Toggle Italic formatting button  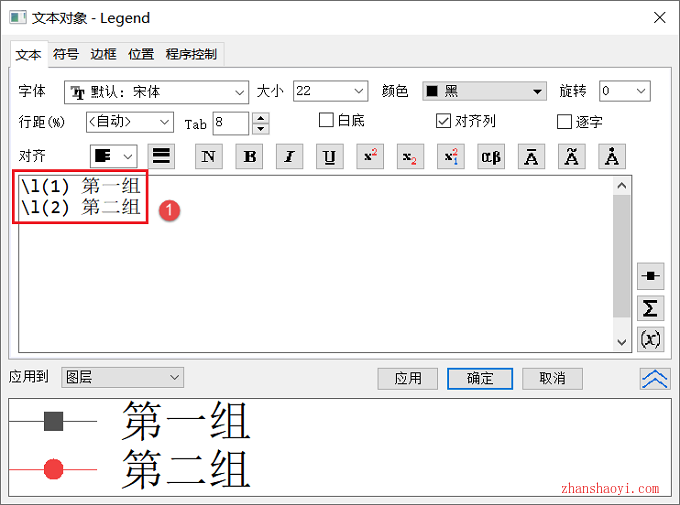pos(290,156)
